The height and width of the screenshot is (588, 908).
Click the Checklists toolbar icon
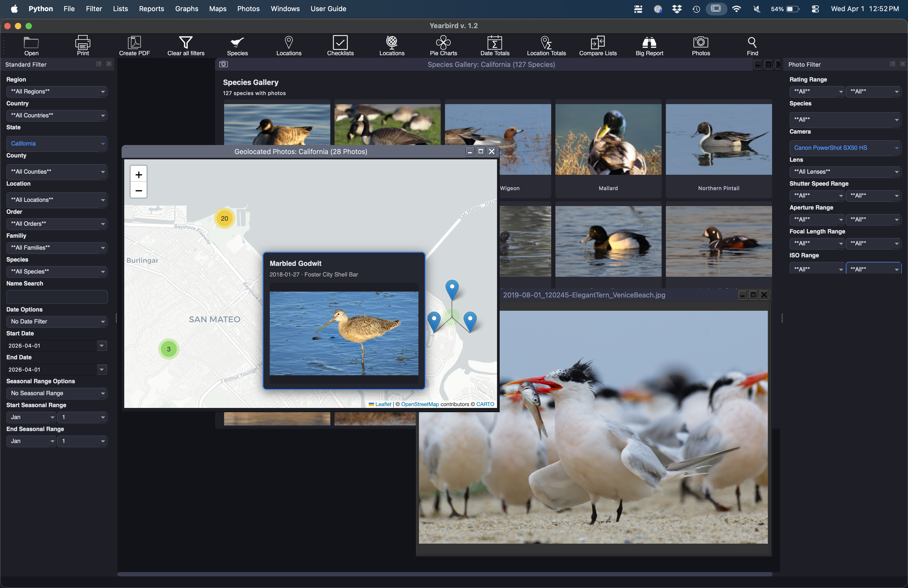(x=340, y=46)
